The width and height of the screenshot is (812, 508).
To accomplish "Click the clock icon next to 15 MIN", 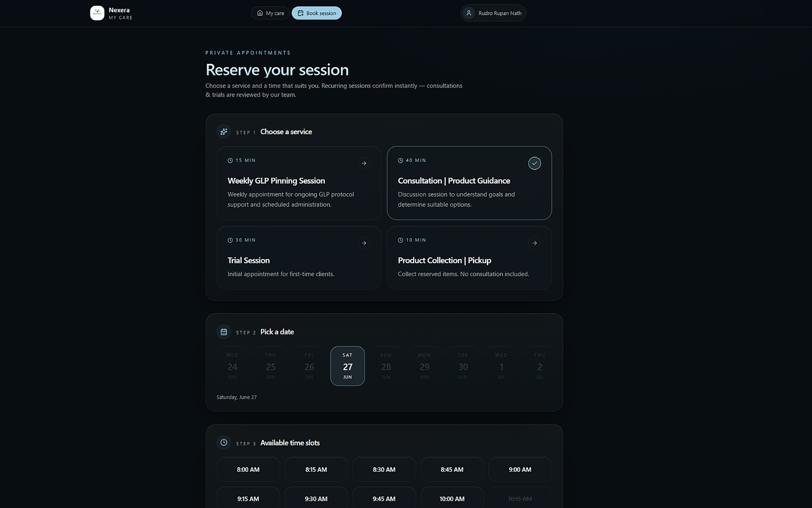I will [x=230, y=160].
